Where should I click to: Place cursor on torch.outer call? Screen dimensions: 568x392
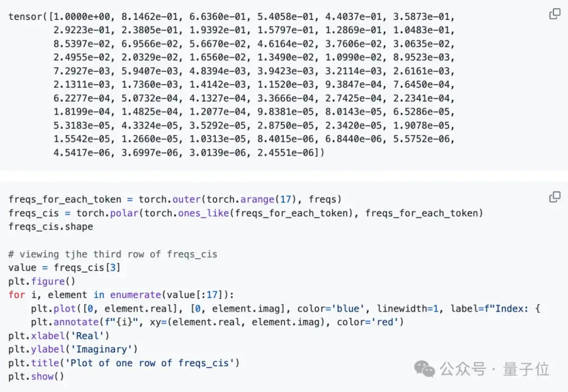tap(169, 200)
